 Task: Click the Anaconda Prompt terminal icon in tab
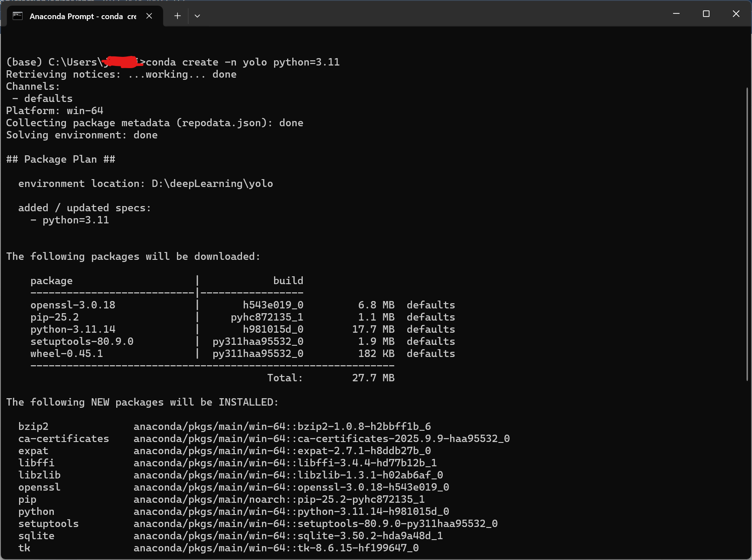click(x=17, y=16)
